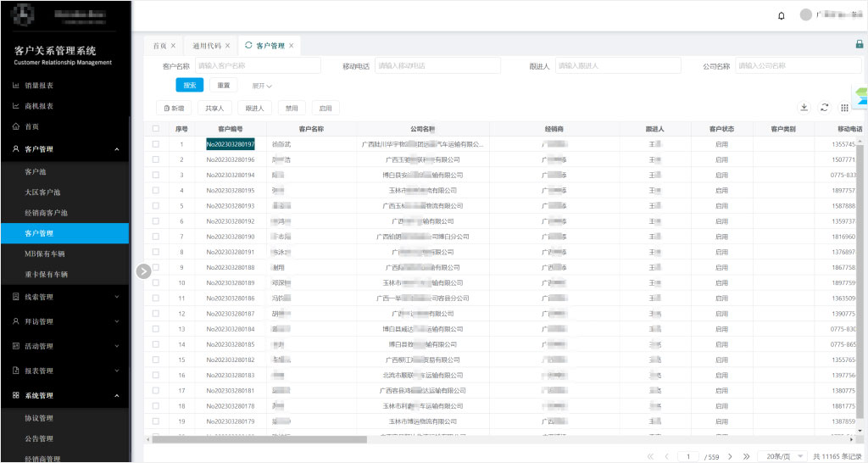Click the table refresh icon
868x463 pixels.
click(x=824, y=108)
